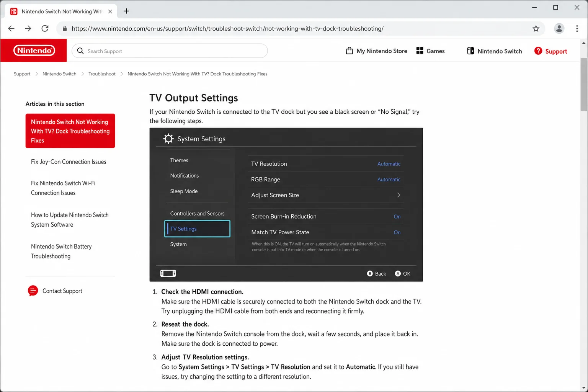Click Contact Support link

point(62,291)
